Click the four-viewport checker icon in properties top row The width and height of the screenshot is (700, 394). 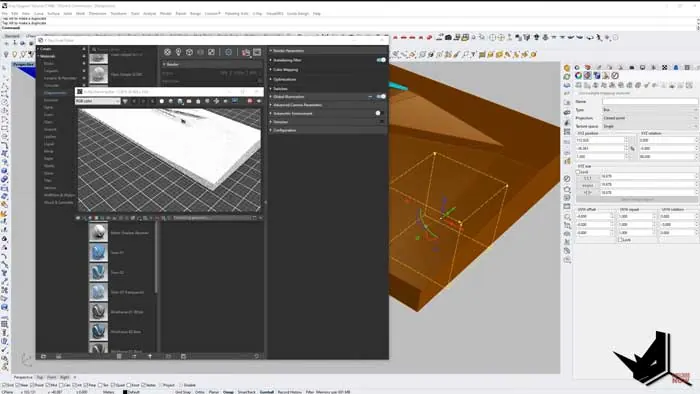(665, 67)
